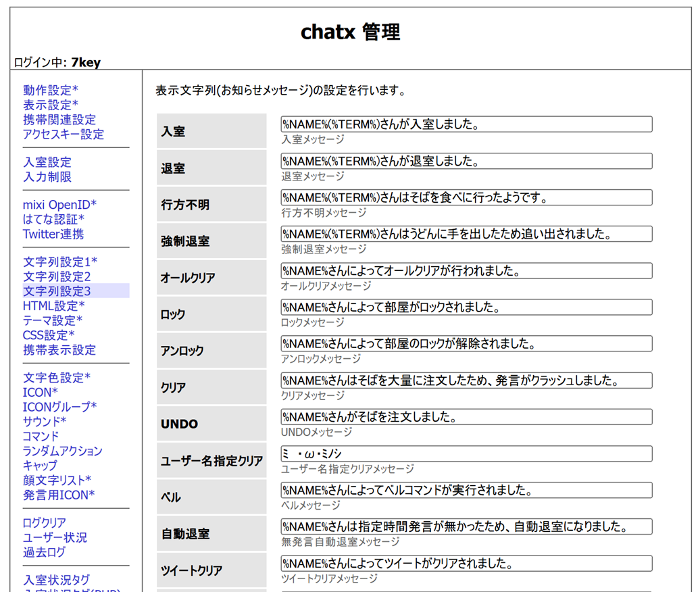700x592 pixels.
Task: Open the CSS設定 sidebar link
Action: click(x=49, y=335)
